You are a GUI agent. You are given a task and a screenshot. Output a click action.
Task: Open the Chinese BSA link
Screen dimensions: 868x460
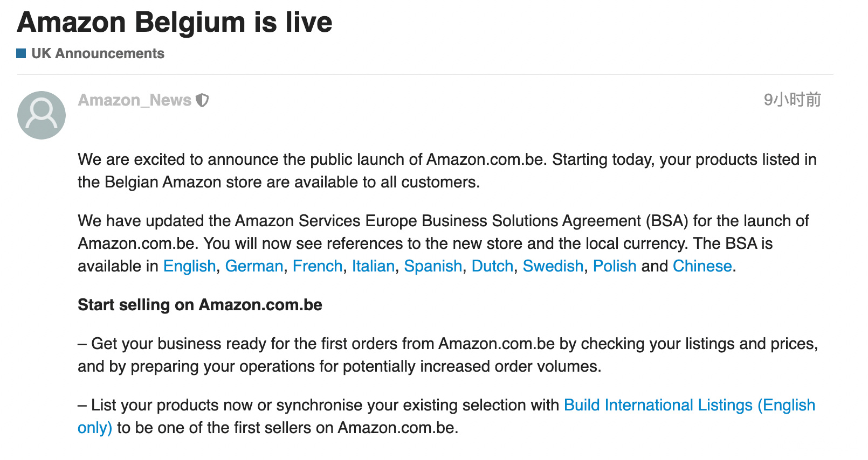pos(702,266)
